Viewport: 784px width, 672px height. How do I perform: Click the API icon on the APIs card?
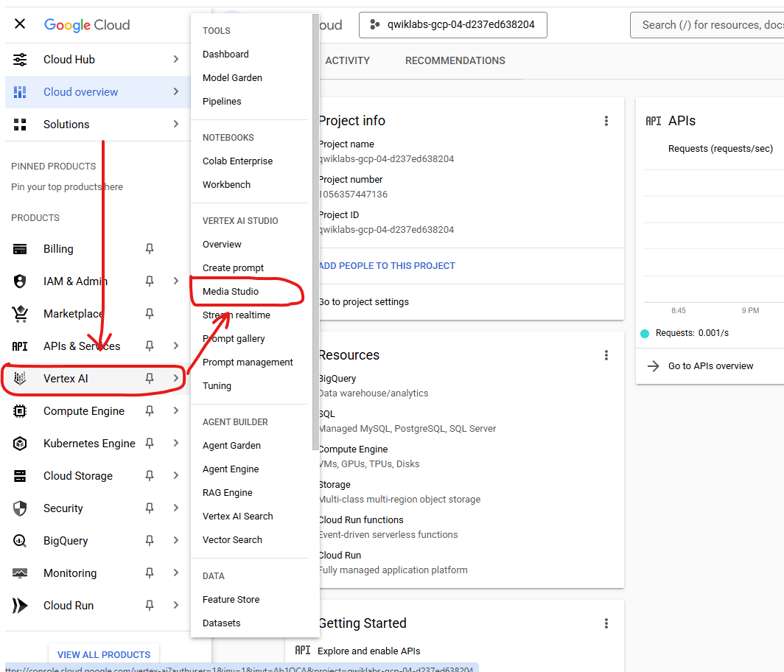coord(653,121)
